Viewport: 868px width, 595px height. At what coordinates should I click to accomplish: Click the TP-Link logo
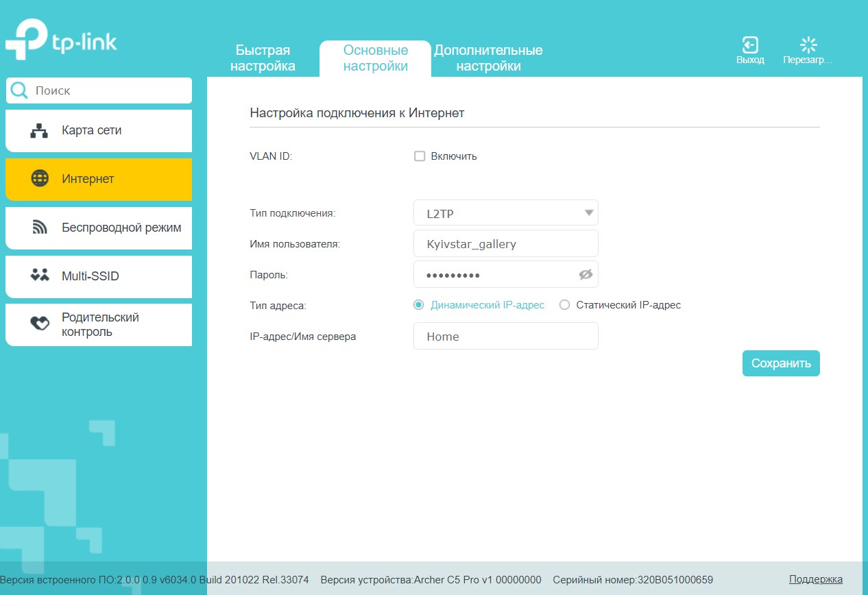point(61,40)
